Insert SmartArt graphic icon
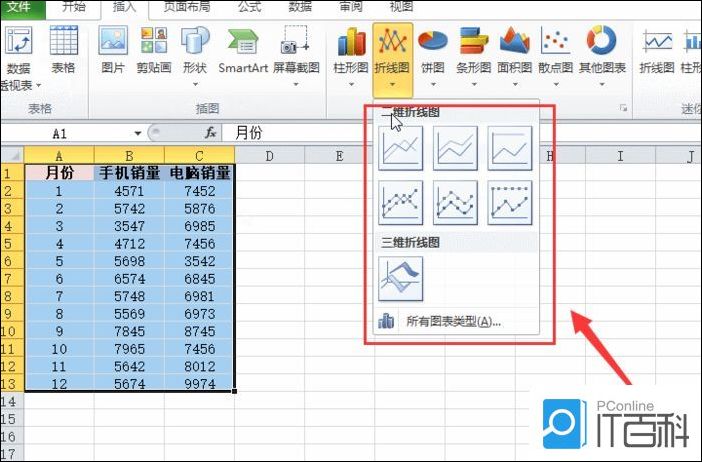 [x=243, y=43]
